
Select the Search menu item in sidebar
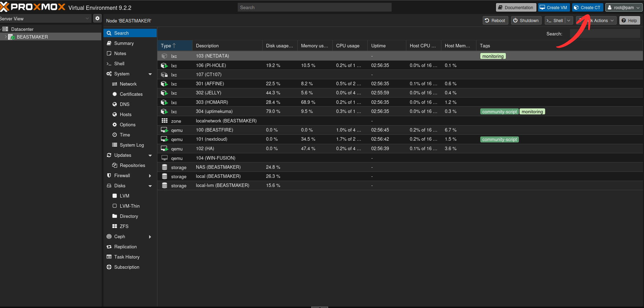coord(130,33)
